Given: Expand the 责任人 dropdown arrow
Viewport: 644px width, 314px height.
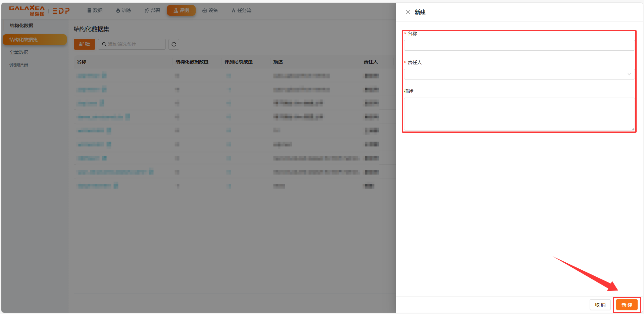Looking at the screenshot, I should 629,74.
